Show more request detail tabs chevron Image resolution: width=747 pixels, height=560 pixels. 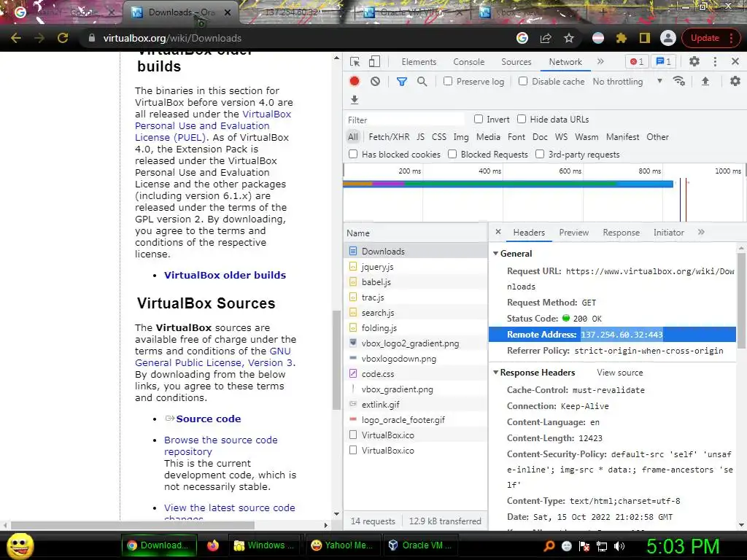click(701, 233)
